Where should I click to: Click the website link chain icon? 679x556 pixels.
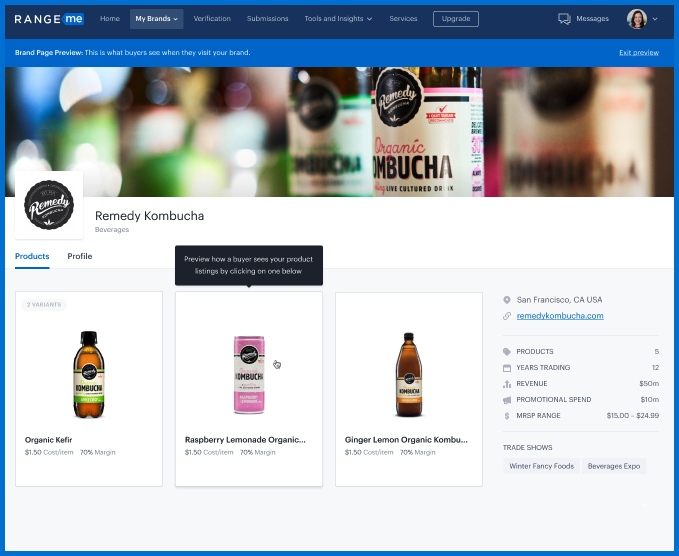coord(507,316)
